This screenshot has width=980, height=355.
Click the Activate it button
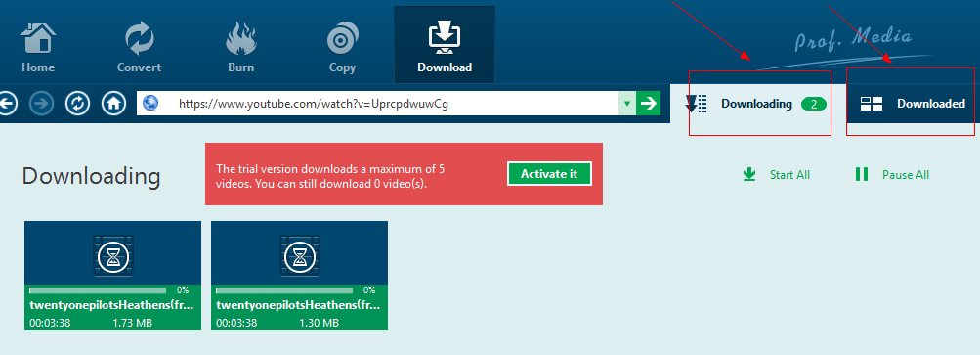click(x=549, y=174)
